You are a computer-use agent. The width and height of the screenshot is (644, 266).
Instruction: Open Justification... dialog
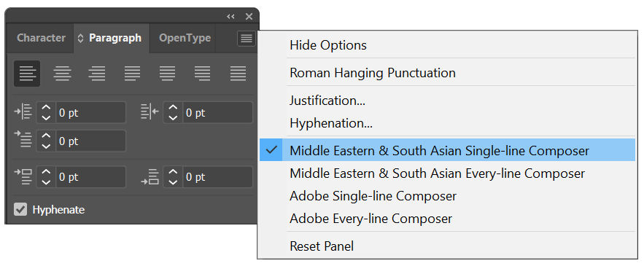pyautogui.click(x=447, y=101)
